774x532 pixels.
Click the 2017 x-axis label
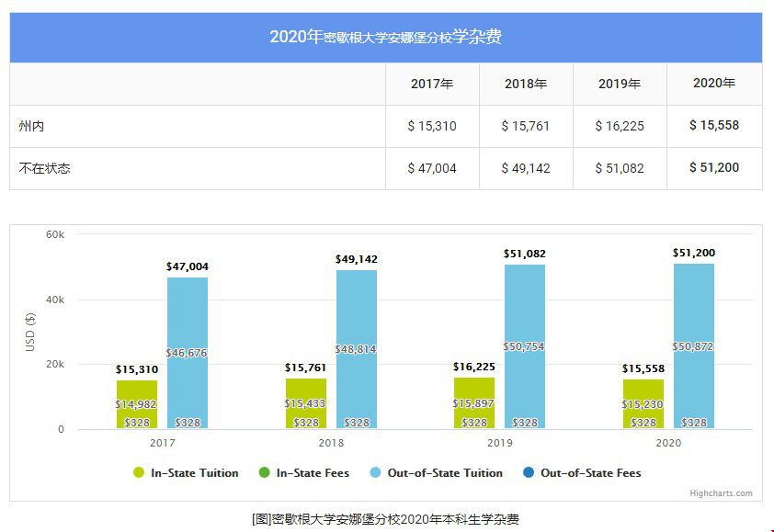pos(163,443)
